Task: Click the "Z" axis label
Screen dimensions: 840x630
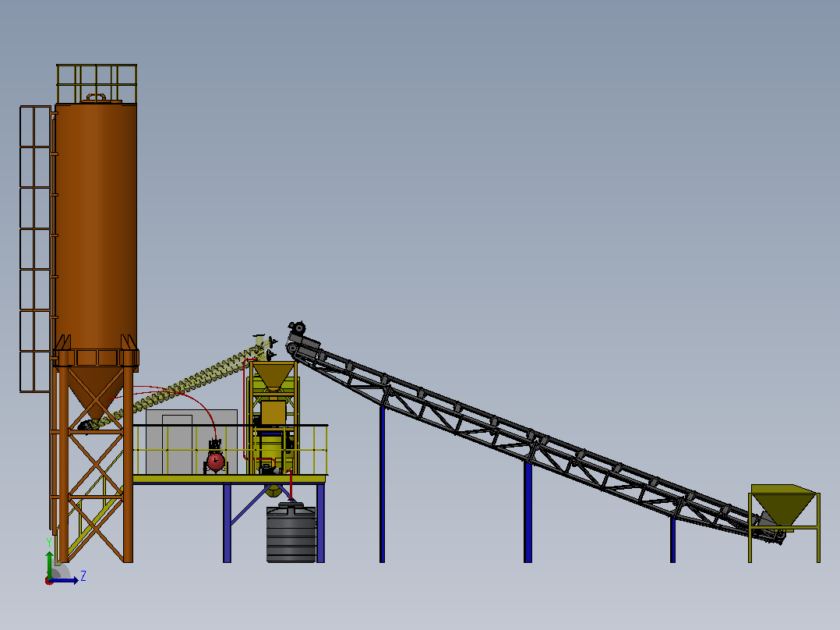Action: pyautogui.click(x=83, y=576)
